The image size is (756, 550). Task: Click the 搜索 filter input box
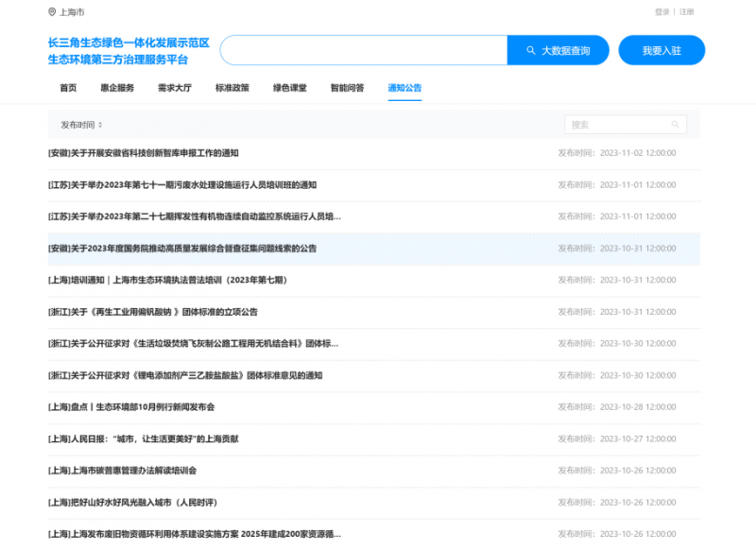pos(616,125)
